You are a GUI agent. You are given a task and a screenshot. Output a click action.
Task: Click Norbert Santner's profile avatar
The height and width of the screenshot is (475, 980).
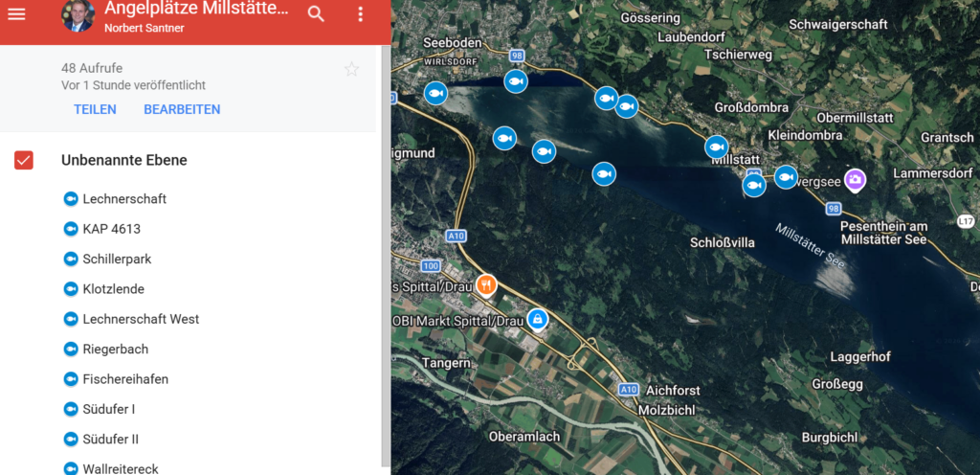(78, 15)
